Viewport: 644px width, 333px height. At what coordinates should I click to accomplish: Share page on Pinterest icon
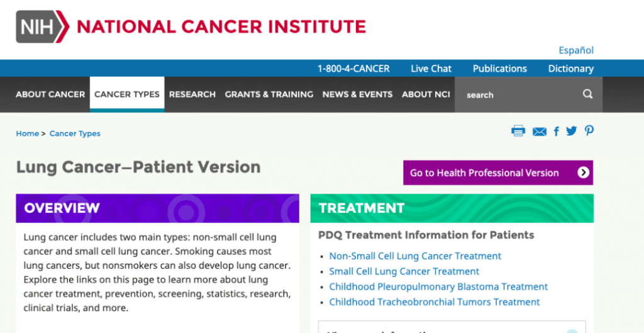[589, 131]
